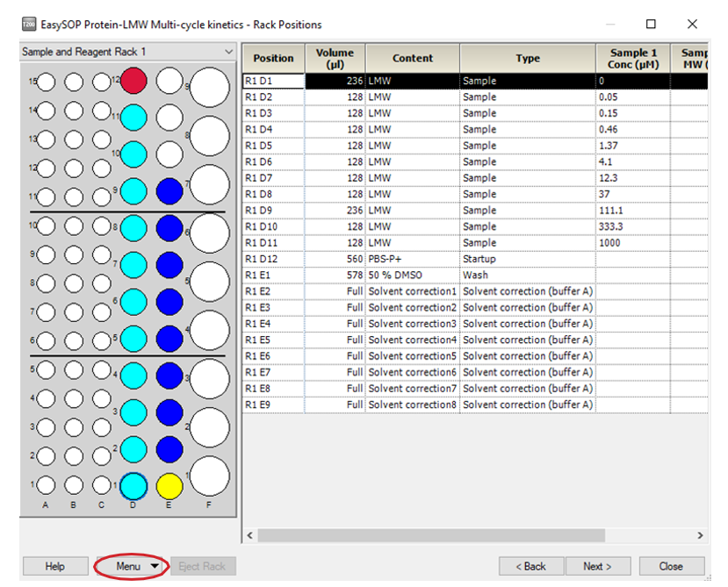Click the horizontal scrollbar right arrow

[x=700, y=534]
